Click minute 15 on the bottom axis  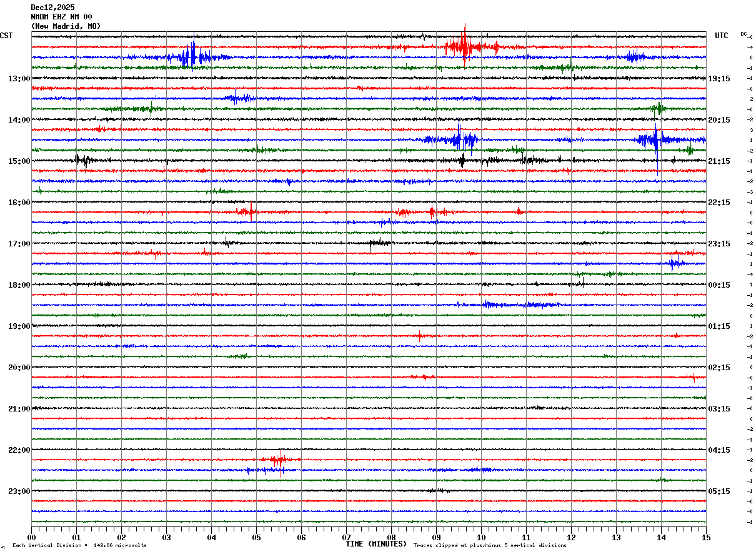pos(706,537)
